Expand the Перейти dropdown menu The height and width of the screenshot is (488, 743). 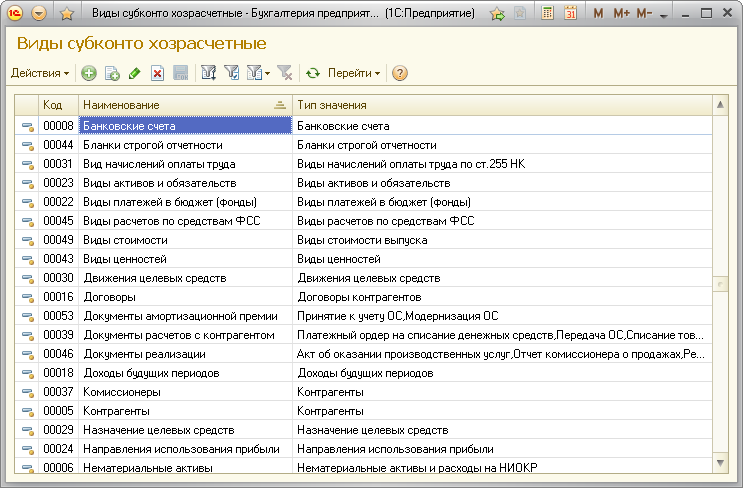click(x=354, y=73)
